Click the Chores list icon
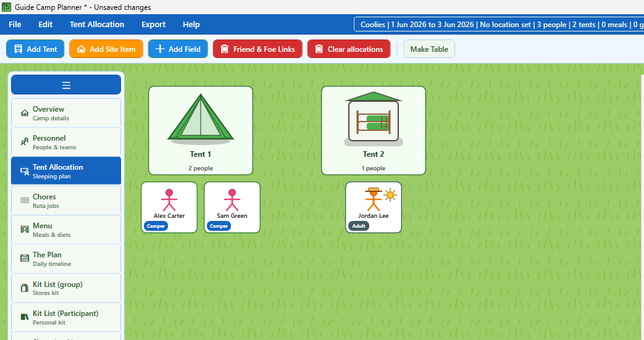This screenshot has width=644, height=340. pyautogui.click(x=25, y=201)
